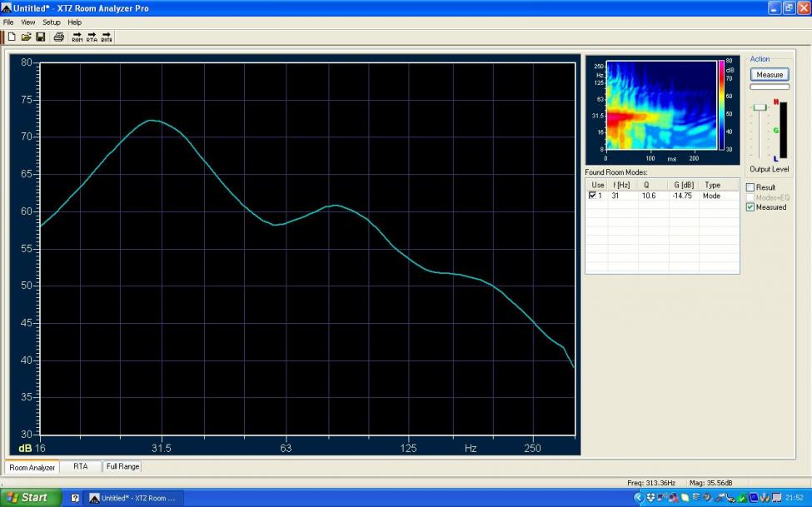Click the third arrow mode toolbar icon
This screenshot has height=507, width=812.
pos(107,37)
